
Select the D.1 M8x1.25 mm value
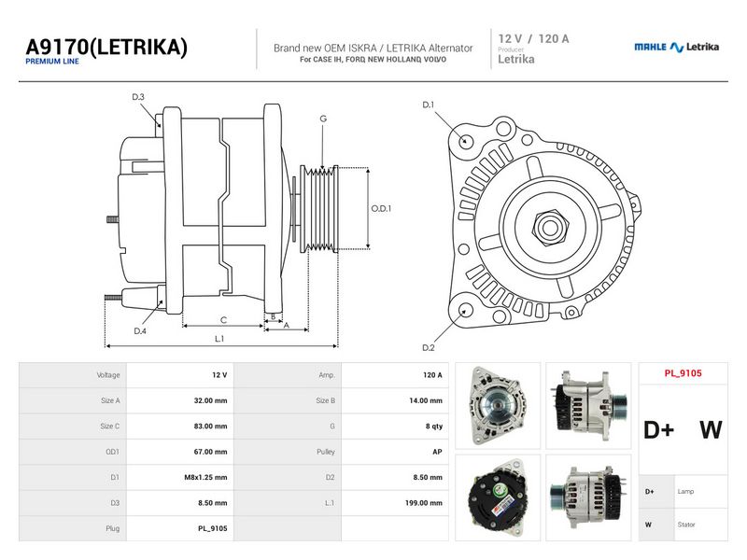point(180,477)
